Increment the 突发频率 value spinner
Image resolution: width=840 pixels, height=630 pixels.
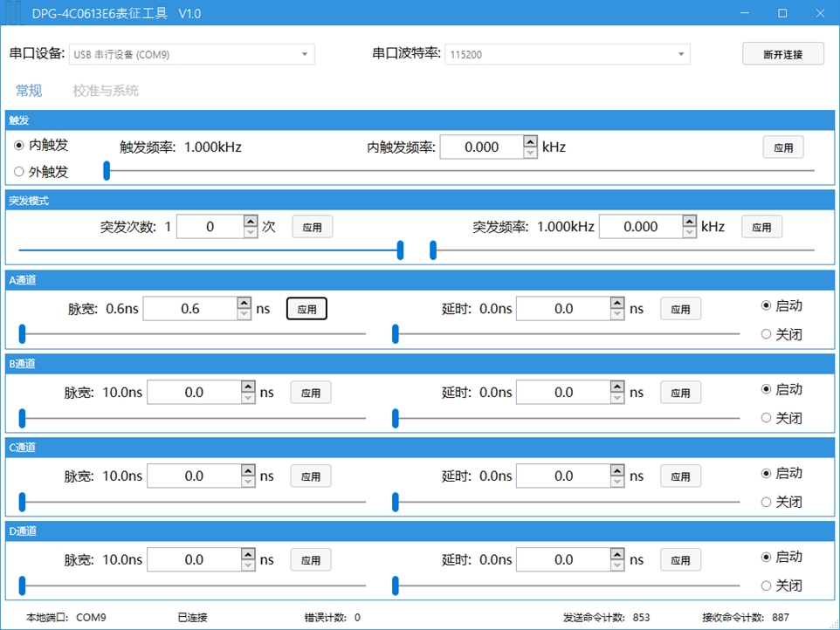point(689,221)
